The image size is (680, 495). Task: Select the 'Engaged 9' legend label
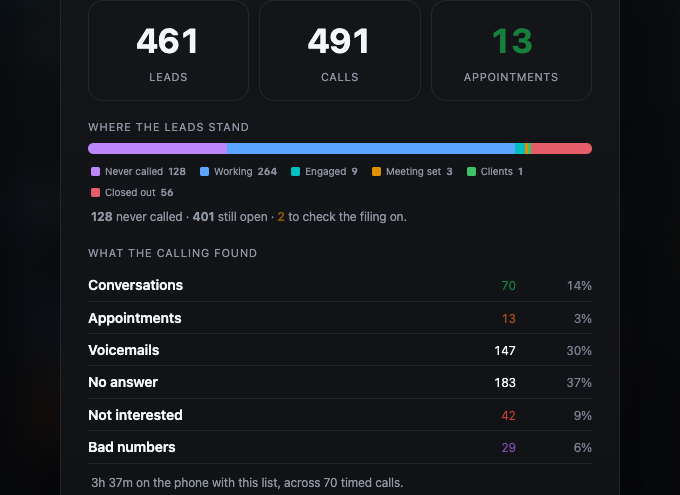pyautogui.click(x=331, y=171)
